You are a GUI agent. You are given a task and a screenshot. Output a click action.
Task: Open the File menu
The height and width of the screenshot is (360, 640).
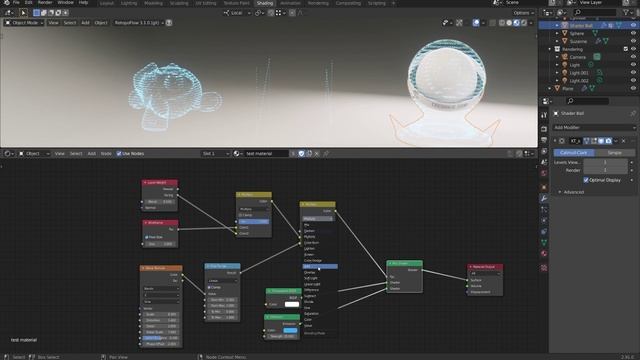[16, 2]
